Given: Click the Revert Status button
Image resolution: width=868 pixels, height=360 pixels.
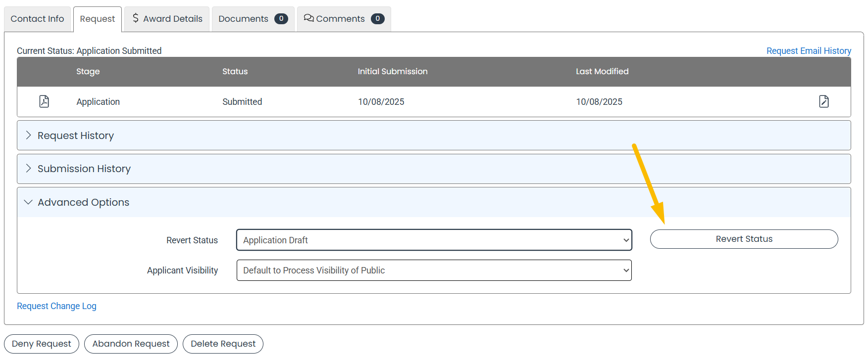Looking at the screenshot, I should click(x=744, y=239).
